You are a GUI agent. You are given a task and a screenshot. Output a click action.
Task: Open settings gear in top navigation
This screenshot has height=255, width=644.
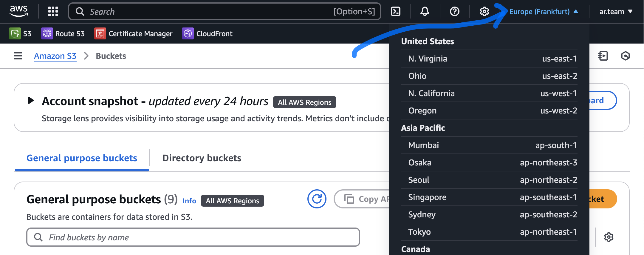484,11
